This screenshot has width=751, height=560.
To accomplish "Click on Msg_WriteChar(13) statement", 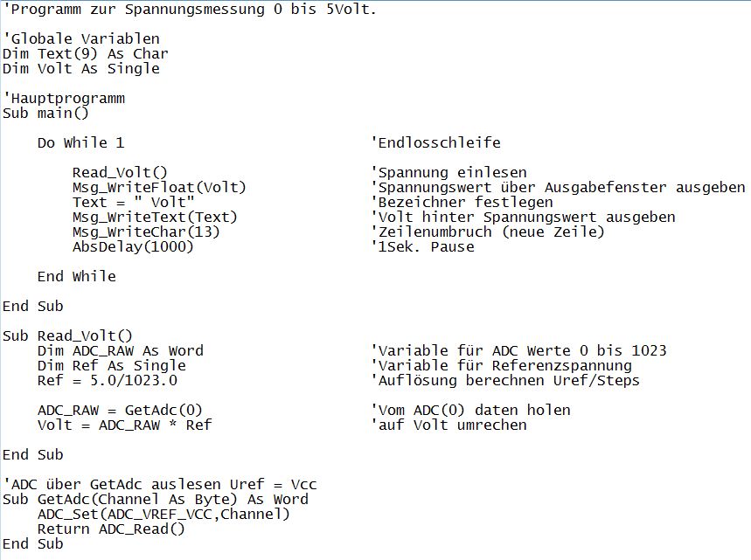I will (x=146, y=232).
